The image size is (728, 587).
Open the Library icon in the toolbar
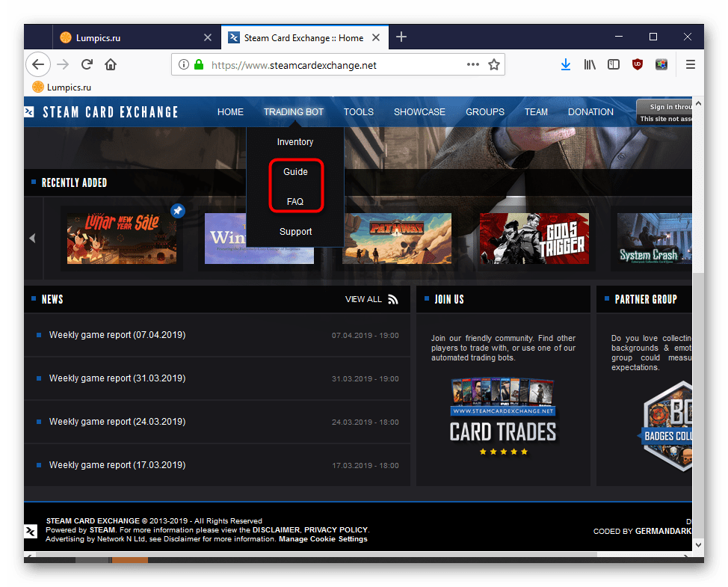[x=590, y=64]
